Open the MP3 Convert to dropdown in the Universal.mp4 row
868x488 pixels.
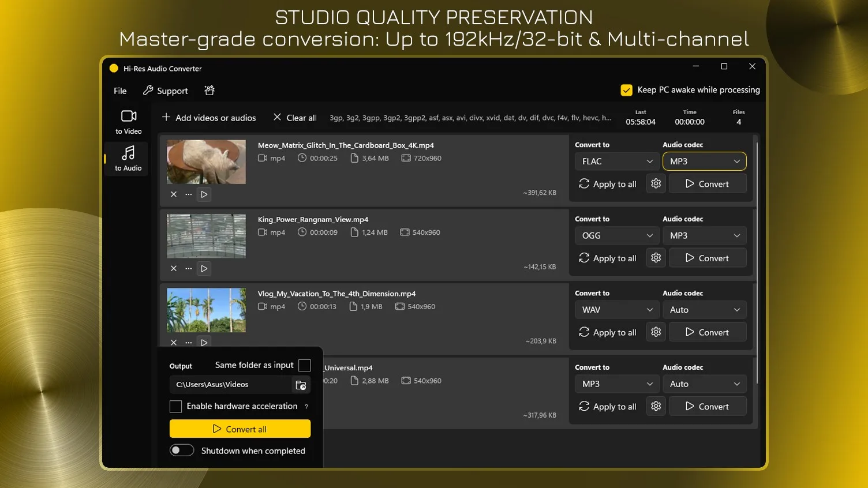[616, 384]
